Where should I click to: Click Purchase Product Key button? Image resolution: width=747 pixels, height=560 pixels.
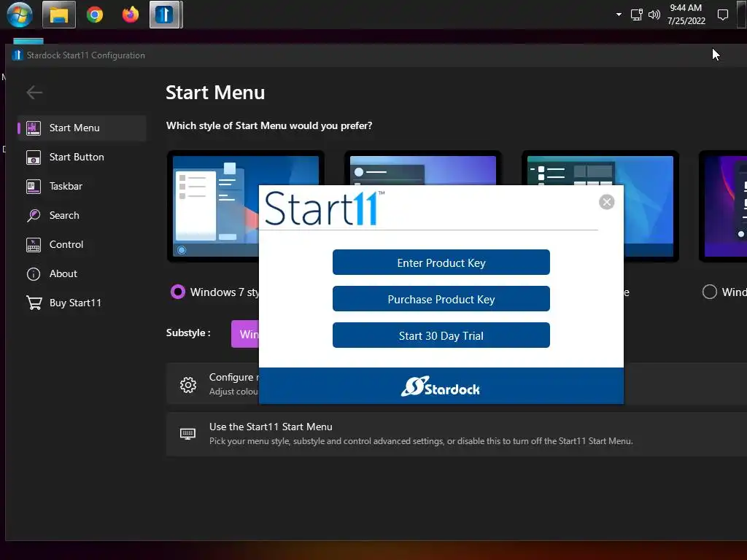click(x=441, y=298)
